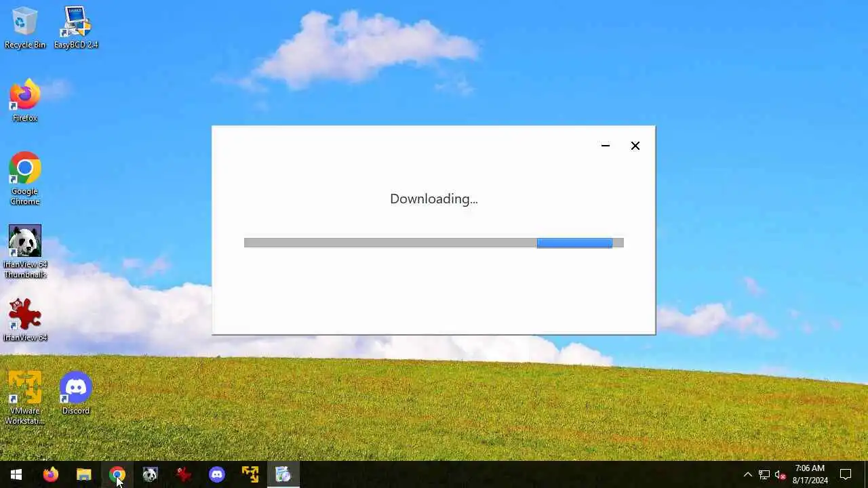
Task: Select the IrfanView 64 Thumbnails shortcut
Action: coord(25,251)
